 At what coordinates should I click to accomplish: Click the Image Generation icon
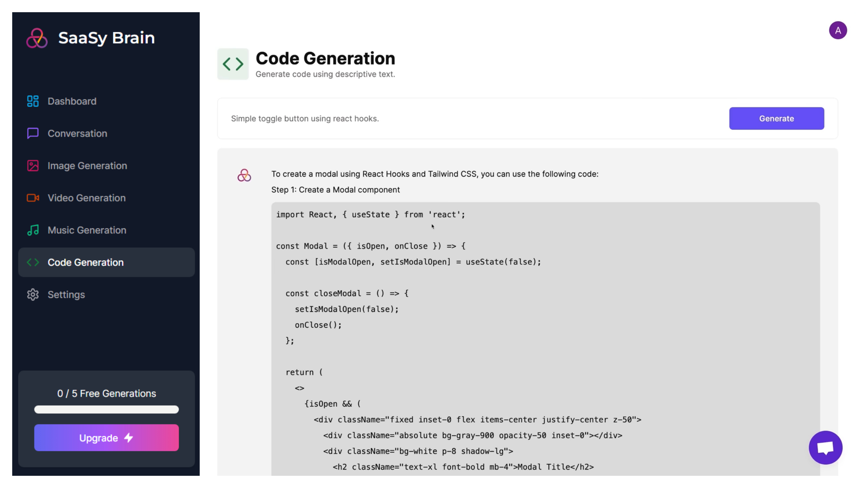tap(33, 165)
